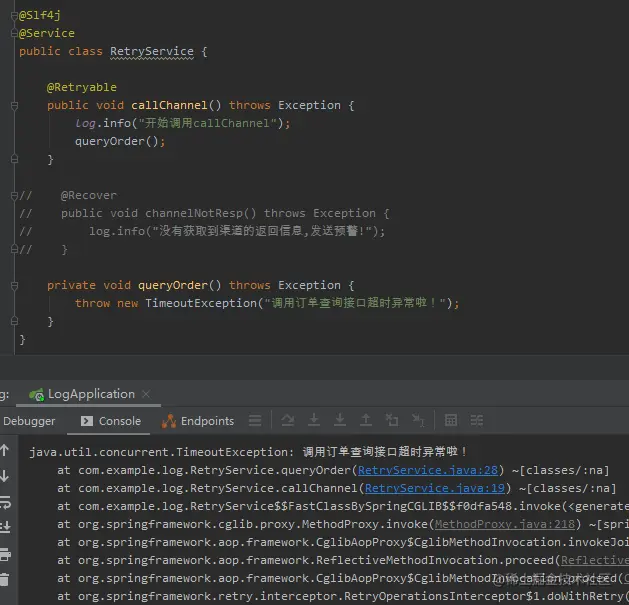Click the fold end marker after queryOrder();

[14, 159]
